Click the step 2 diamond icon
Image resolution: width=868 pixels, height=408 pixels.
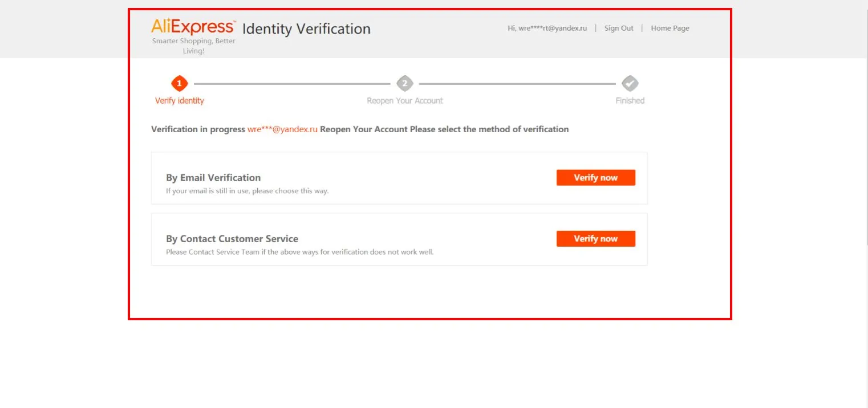tap(405, 84)
